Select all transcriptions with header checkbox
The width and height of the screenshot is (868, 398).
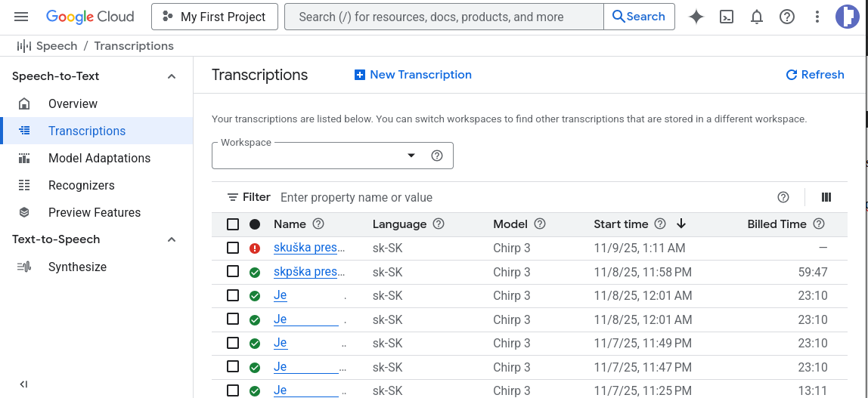(x=233, y=224)
